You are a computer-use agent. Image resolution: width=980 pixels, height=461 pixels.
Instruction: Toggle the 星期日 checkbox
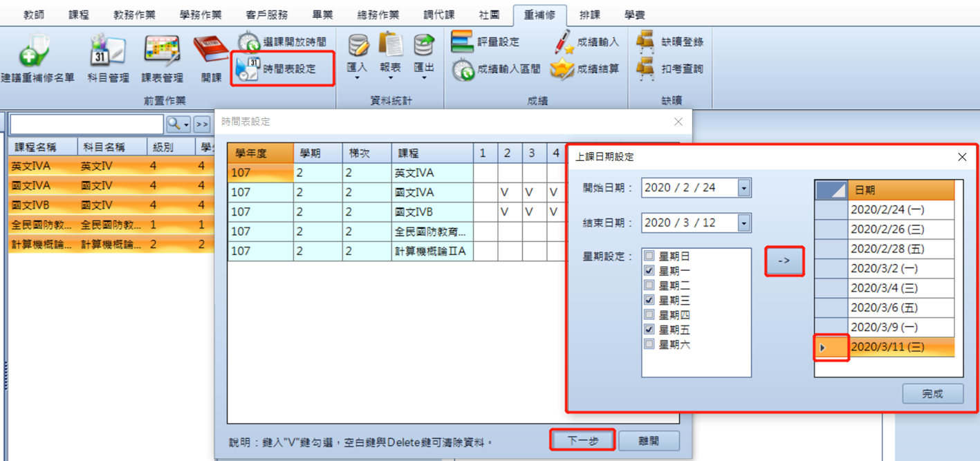point(649,256)
